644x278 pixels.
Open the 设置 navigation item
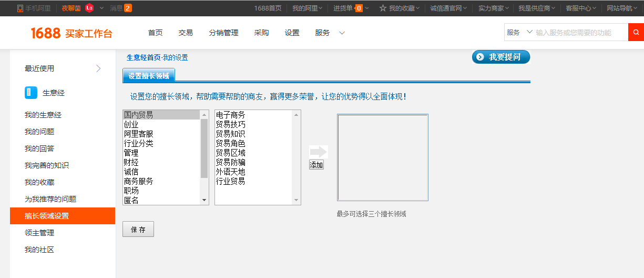pos(292,33)
